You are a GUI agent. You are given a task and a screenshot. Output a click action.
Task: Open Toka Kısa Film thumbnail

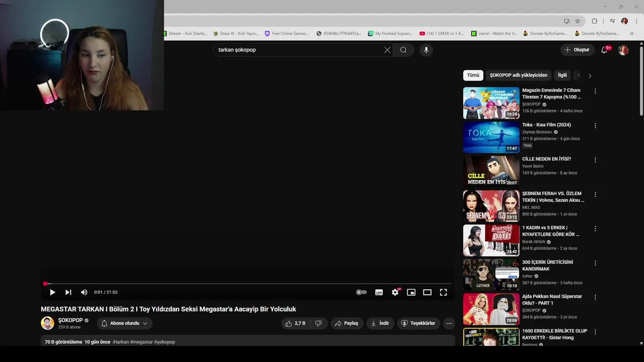(x=491, y=137)
